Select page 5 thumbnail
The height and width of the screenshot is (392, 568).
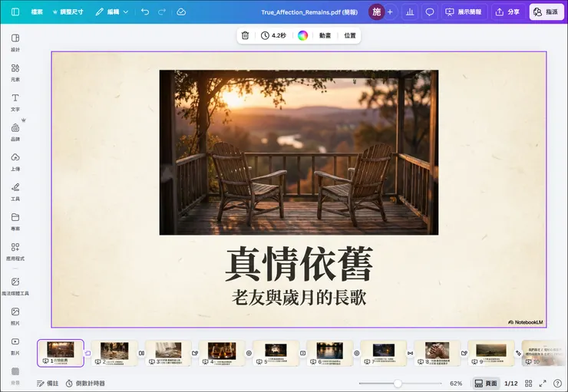pyautogui.click(x=276, y=353)
